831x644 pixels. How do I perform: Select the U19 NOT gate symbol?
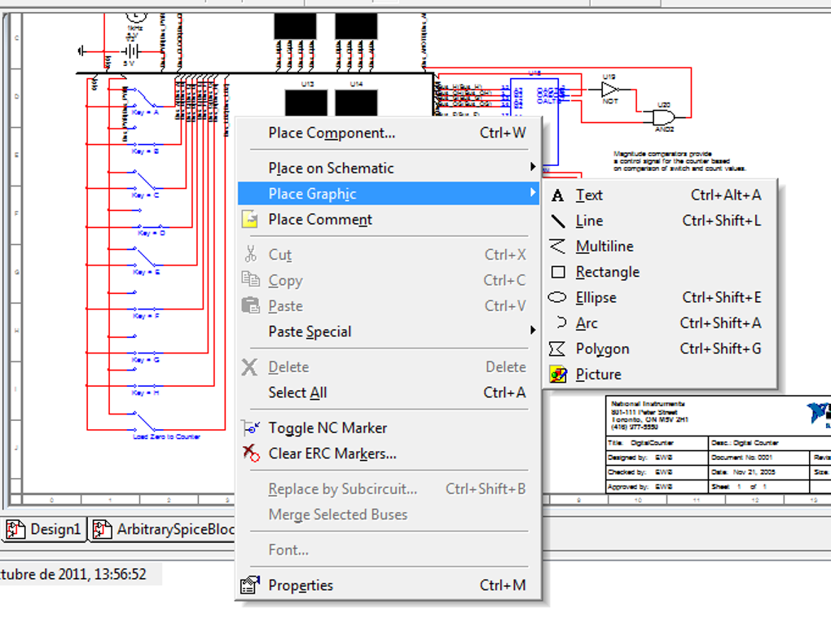coord(609,90)
